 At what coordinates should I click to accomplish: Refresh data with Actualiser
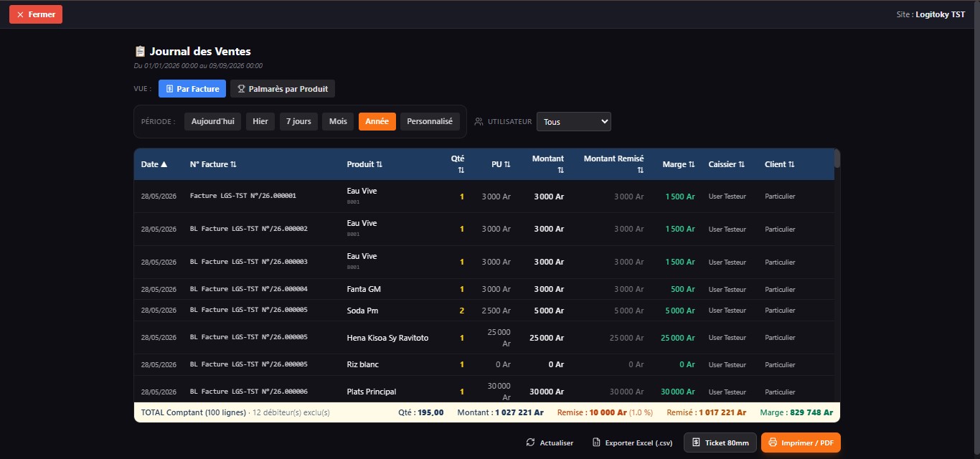coord(550,443)
